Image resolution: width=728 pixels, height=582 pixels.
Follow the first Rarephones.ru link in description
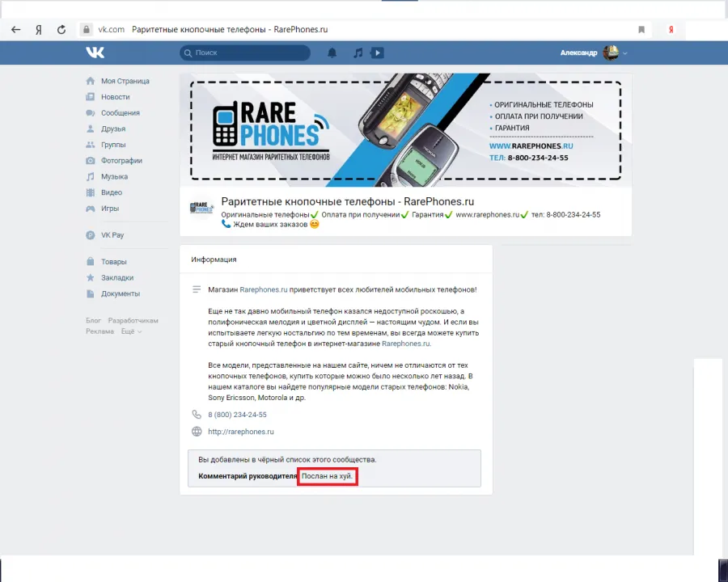point(264,289)
